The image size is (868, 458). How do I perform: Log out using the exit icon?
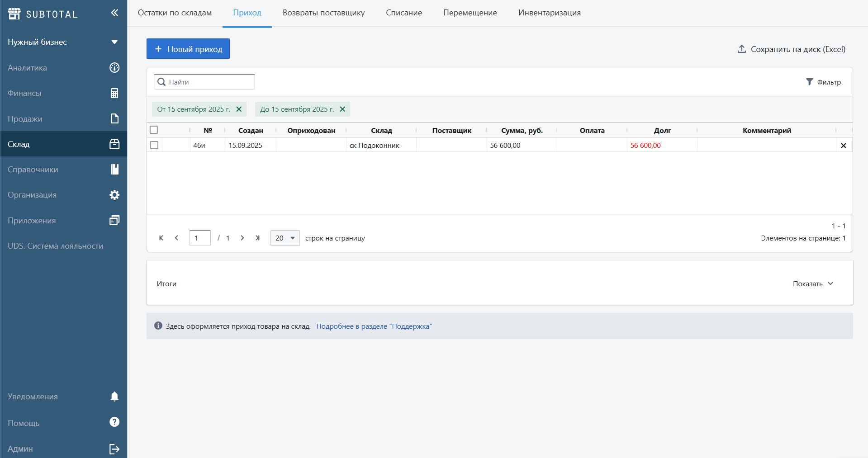pyautogui.click(x=114, y=449)
